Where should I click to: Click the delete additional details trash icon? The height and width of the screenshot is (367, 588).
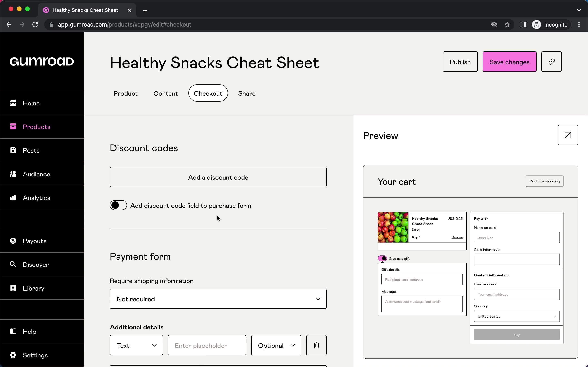(x=316, y=345)
